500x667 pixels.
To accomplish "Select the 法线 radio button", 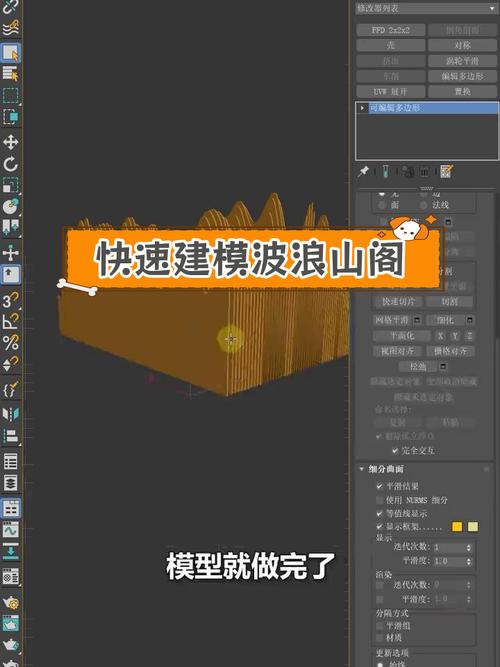I will pos(423,205).
